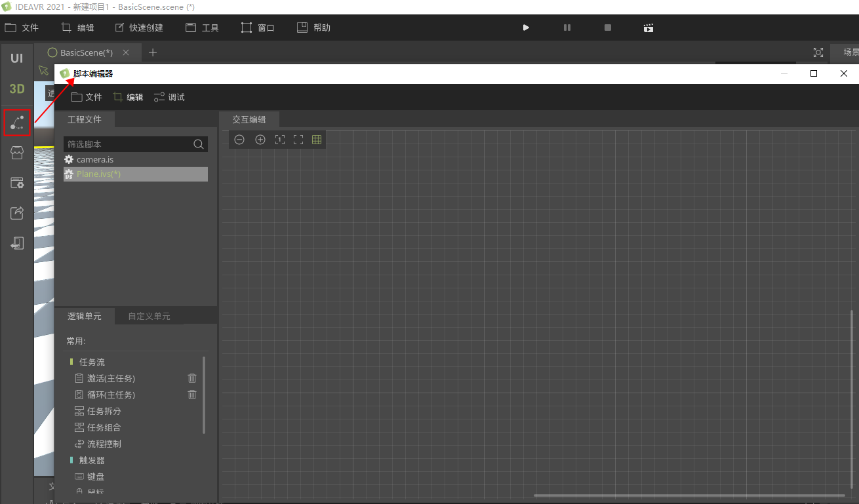Viewport: 859px width, 504px height.
Task: Close the 脚本编辑器 window
Action: pyautogui.click(x=844, y=73)
